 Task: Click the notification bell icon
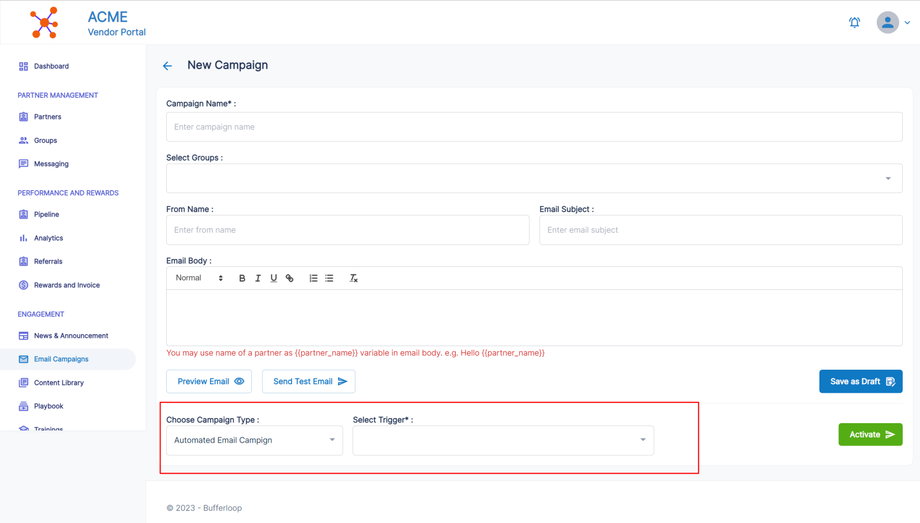pos(854,22)
